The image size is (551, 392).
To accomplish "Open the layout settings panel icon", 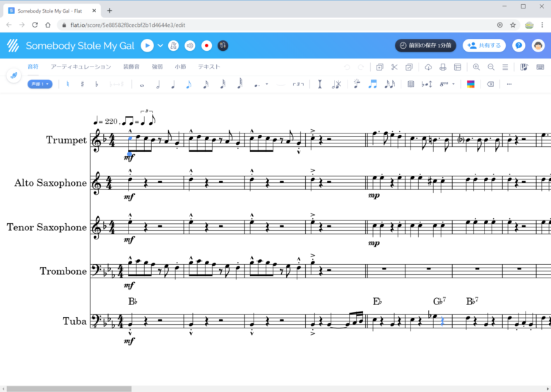I will pos(458,67).
